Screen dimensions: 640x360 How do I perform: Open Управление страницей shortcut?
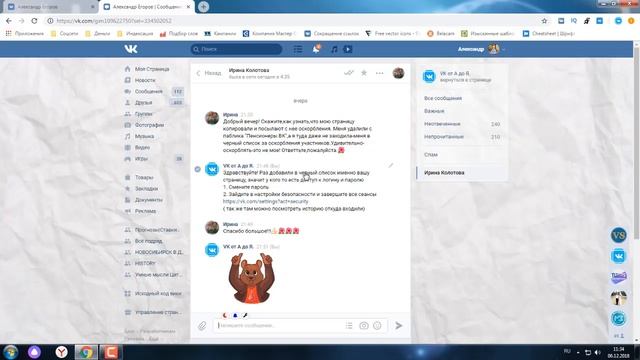click(x=158, y=312)
